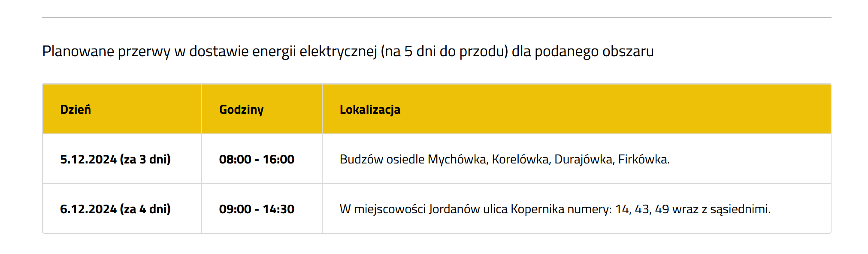Click '(na 5 dni do przodu)' in heading
This screenshot has width=868, height=254.
[x=445, y=51]
